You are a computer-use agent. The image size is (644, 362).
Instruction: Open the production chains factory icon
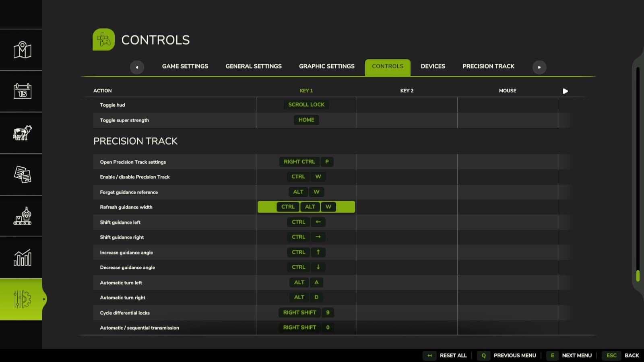tap(22, 216)
